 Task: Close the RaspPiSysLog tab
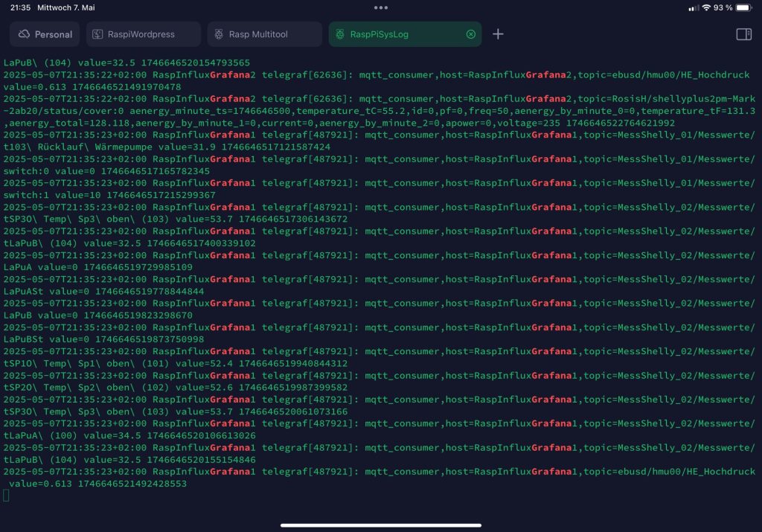tap(470, 34)
